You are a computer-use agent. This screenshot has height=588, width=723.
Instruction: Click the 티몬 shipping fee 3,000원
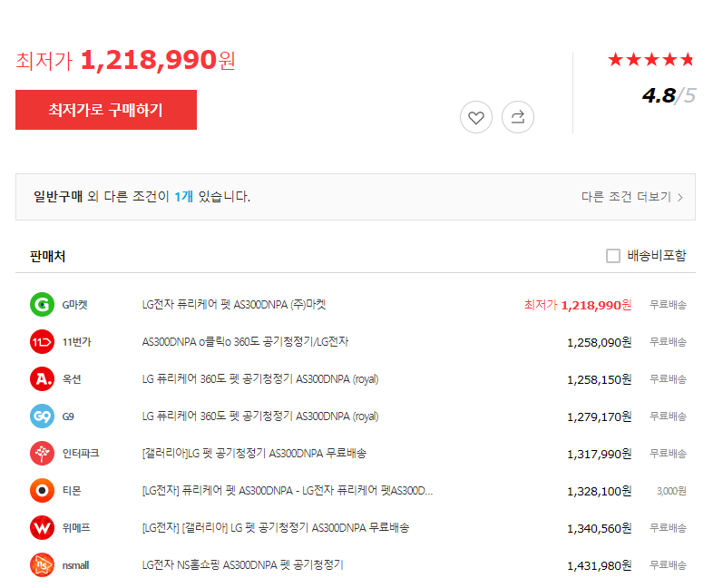point(671,491)
